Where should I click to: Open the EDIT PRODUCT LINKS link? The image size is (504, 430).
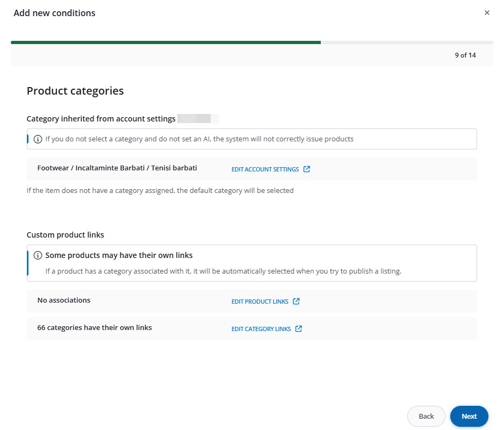click(x=260, y=302)
